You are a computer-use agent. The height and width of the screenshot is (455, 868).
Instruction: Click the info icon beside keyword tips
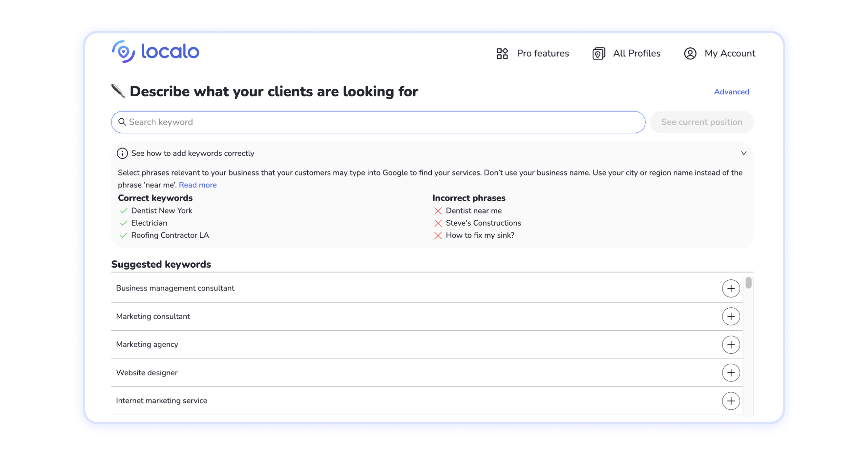click(122, 153)
